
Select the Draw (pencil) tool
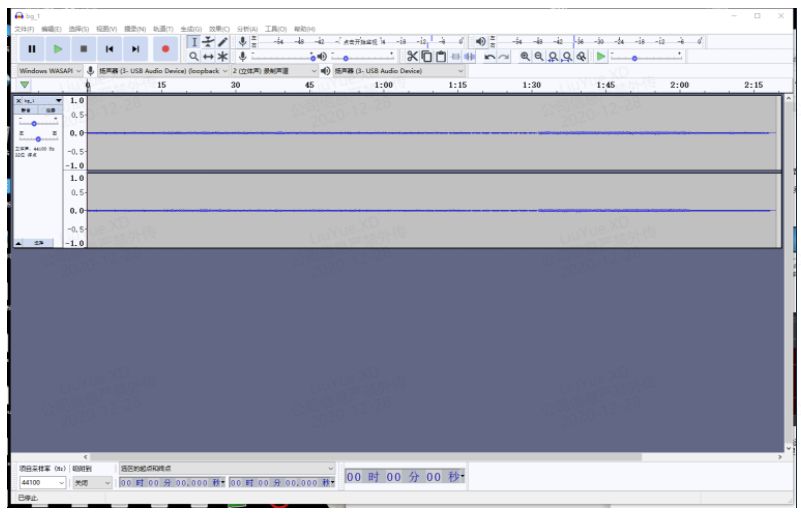222,42
